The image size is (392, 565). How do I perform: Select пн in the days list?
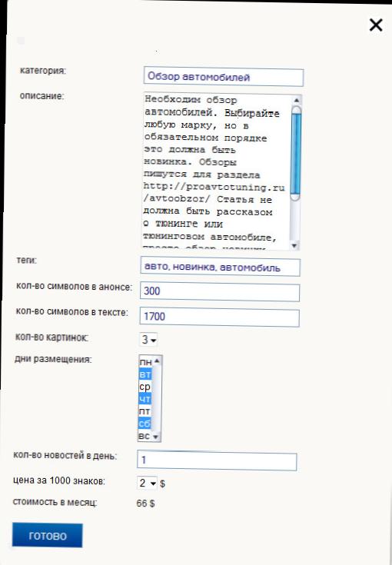click(145, 362)
